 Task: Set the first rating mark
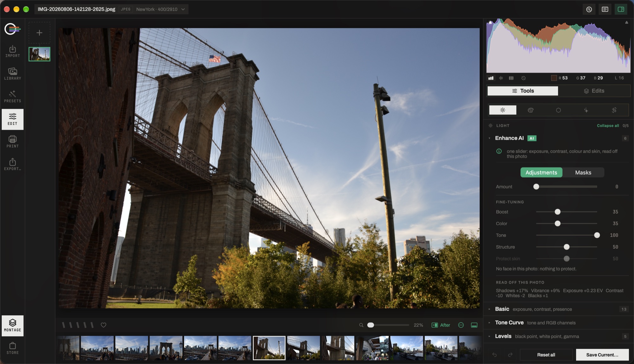point(63,325)
